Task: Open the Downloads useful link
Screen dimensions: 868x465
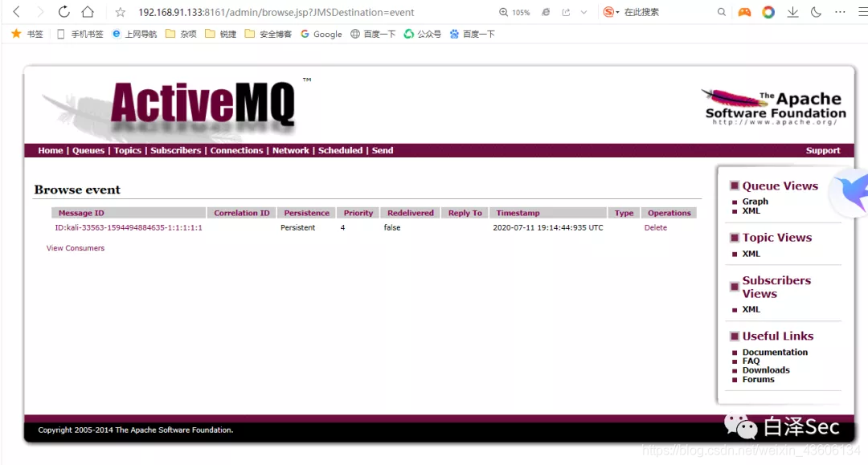Action: click(x=766, y=370)
